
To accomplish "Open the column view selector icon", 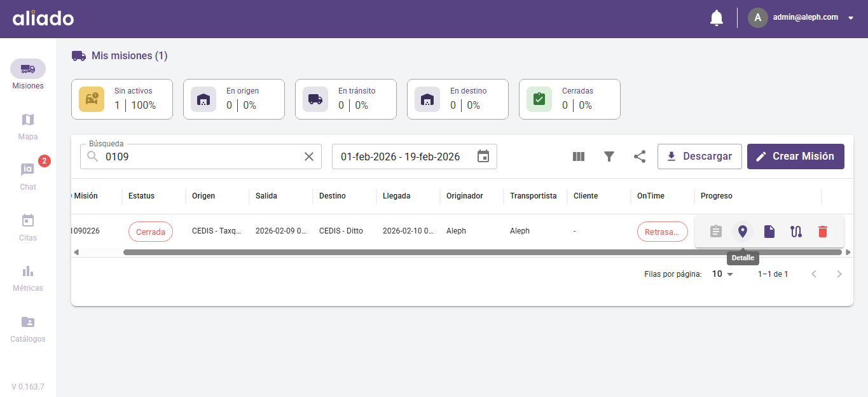I will pos(579,157).
